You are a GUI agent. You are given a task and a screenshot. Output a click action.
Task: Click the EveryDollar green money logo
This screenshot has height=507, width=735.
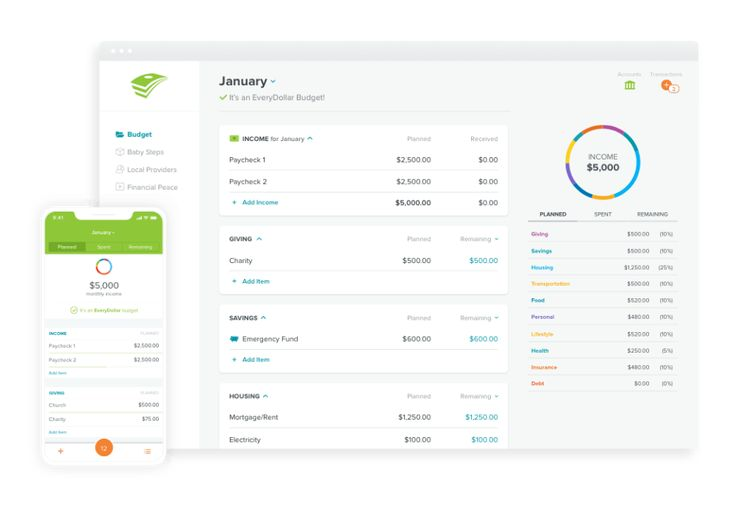click(x=149, y=85)
